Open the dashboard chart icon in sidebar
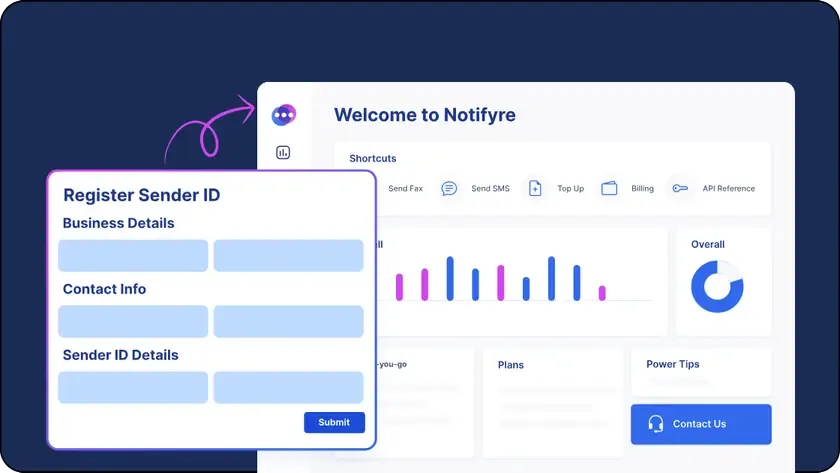 283,153
